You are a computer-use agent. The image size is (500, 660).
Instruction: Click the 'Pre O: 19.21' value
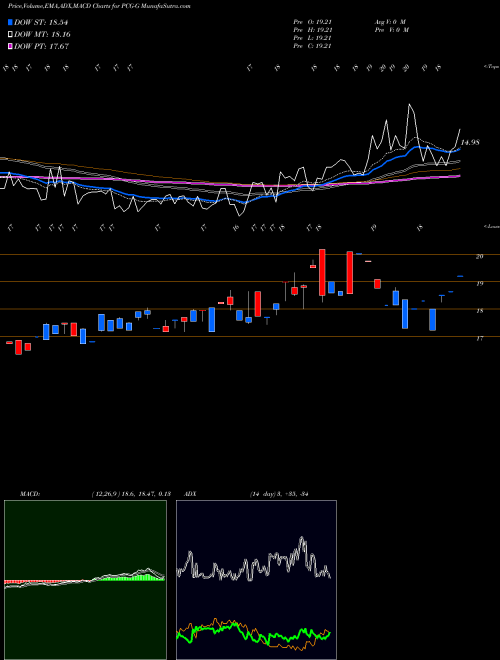pos(312,22)
